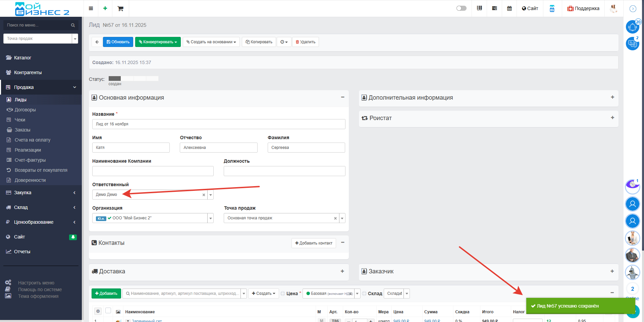The width and height of the screenshot is (644, 322).
Task: Expand the Дополнительная информация panel
Action: [612, 97]
